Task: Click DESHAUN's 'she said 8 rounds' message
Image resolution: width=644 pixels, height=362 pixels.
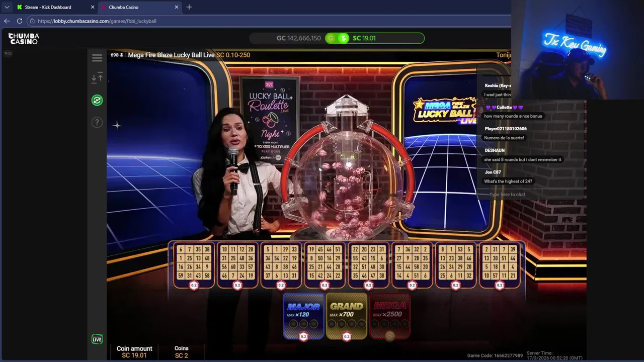Action: (522, 159)
